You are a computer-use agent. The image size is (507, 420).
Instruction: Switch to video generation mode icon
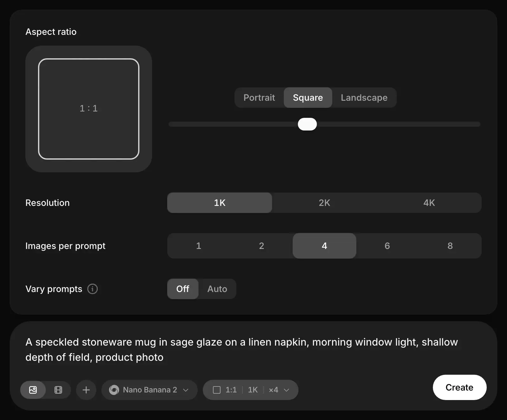tap(58, 390)
